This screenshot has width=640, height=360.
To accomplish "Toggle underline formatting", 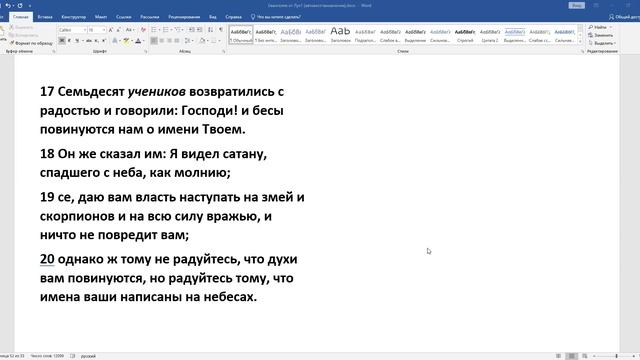I will tap(77, 41).
